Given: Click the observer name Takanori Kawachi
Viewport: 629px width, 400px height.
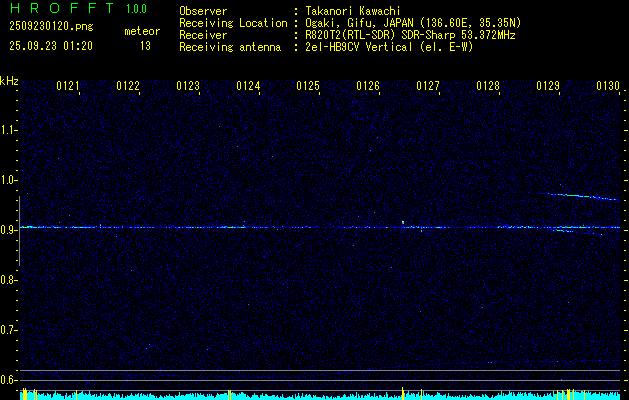Looking at the screenshot, I should pyautogui.click(x=352, y=11).
